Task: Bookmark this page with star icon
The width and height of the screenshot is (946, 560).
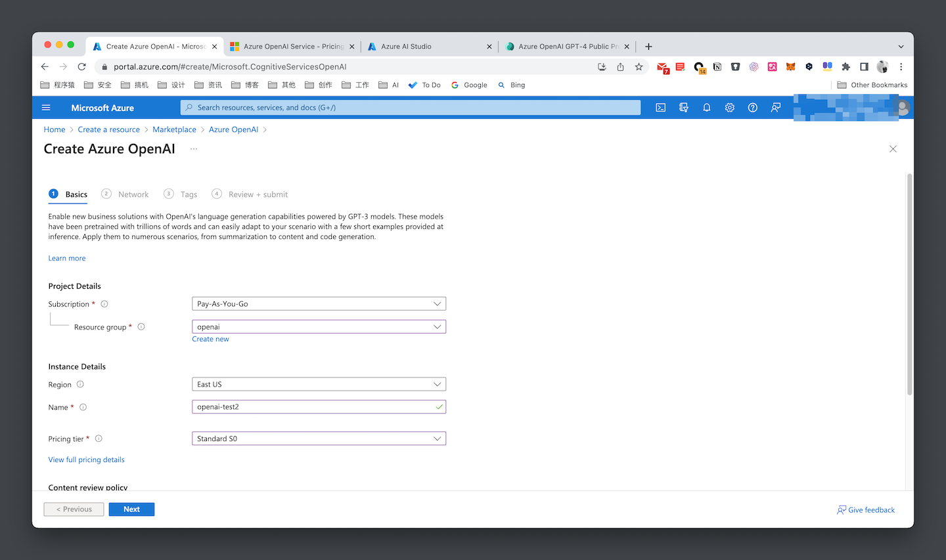Action: [639, 66]
